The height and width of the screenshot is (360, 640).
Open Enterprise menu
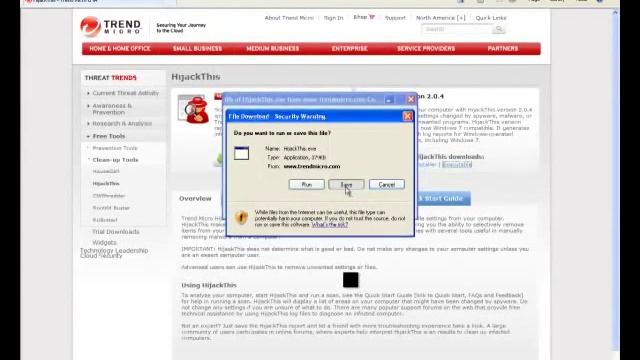point(349,49)
